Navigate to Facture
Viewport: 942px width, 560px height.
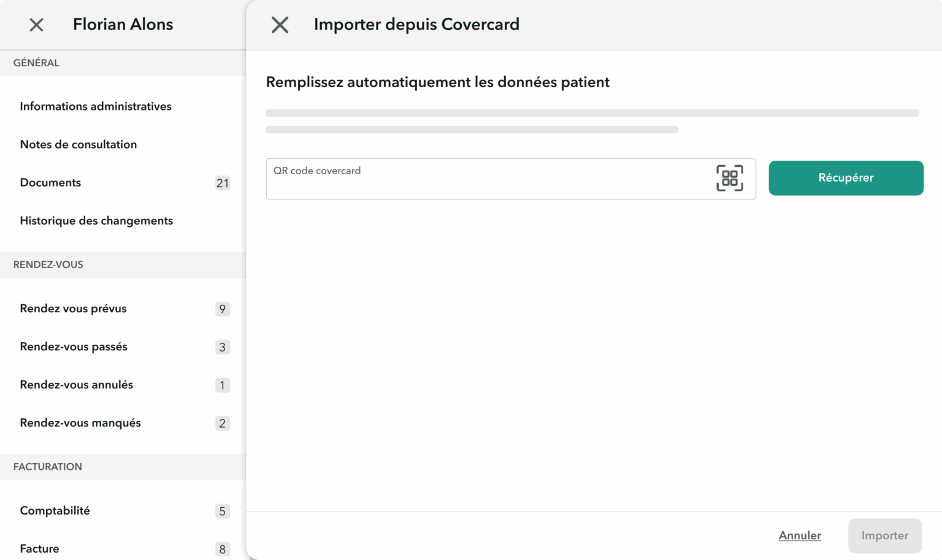pos(39,549)
